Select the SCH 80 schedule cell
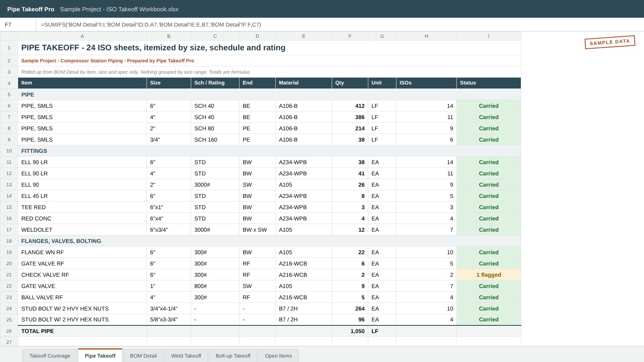The image size is (644, 362). (215, 128)
